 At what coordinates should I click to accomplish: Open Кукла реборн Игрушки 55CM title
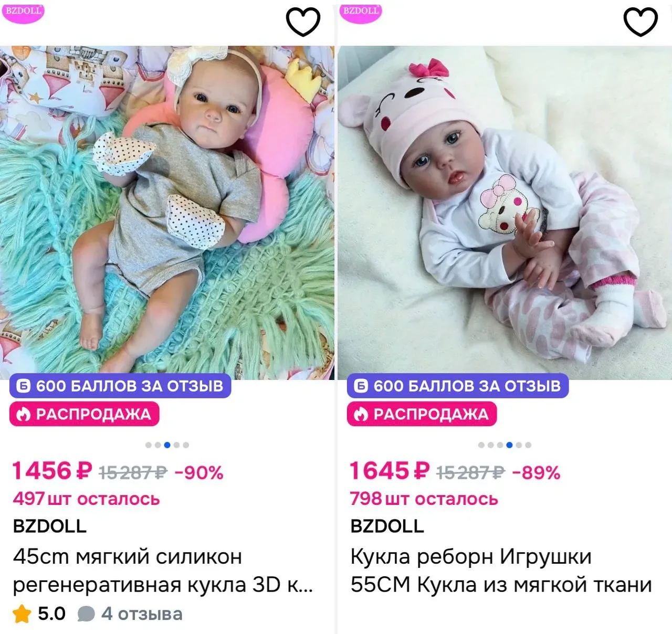click(501, 570)
